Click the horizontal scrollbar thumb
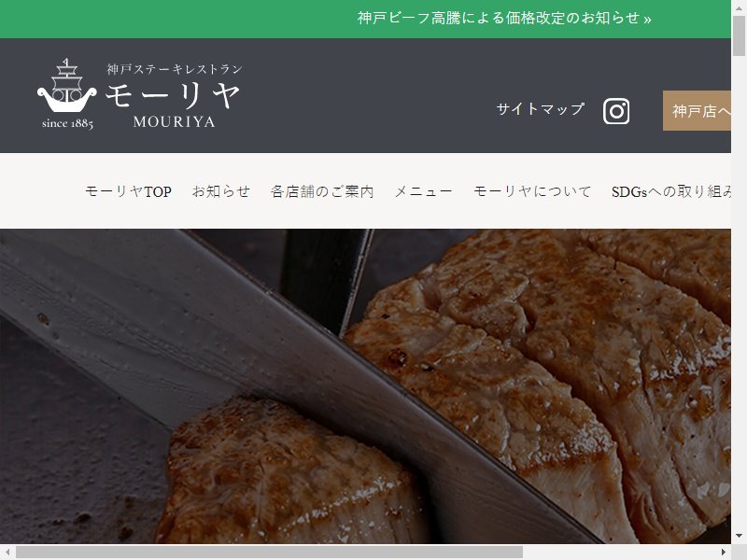The width and height of the screenshot is (747, 560). point(269,552)
